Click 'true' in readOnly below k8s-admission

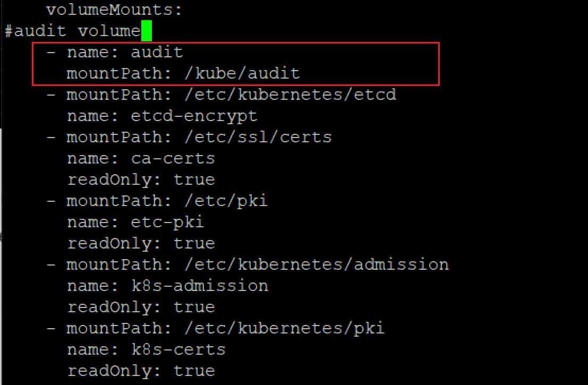tap(194, 307)
